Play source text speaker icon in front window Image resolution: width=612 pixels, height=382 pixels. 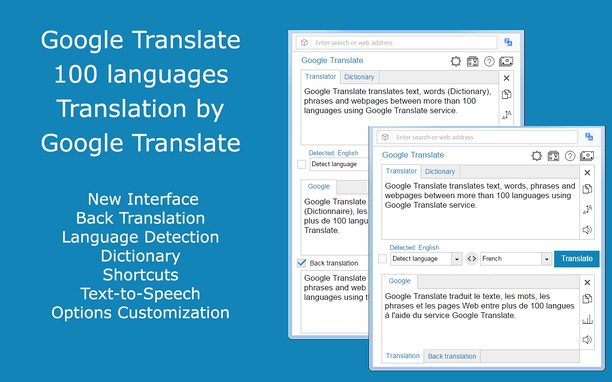pyautogui.click(x=587, y=230)
